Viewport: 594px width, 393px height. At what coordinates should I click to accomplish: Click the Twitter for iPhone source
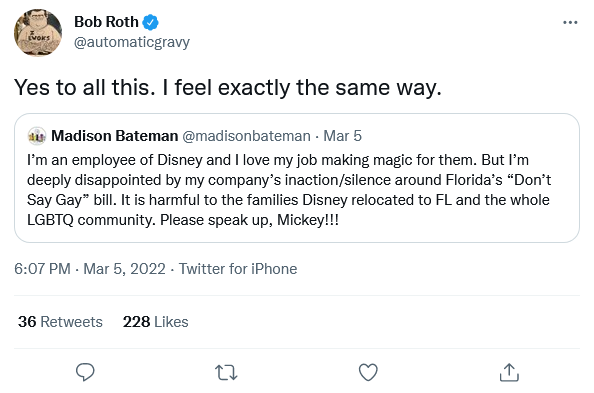click(x=238, y=269)
